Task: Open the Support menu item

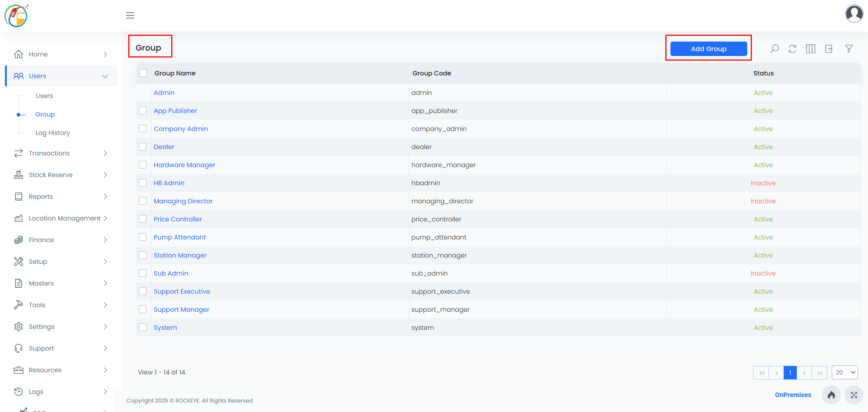Action: [x=61, y=348]
